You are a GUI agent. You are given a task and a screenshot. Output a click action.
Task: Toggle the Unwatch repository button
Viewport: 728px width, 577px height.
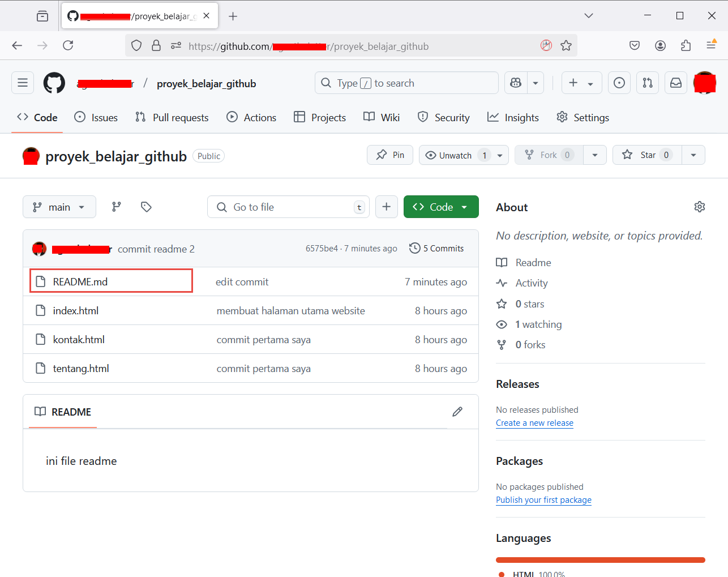455,155
